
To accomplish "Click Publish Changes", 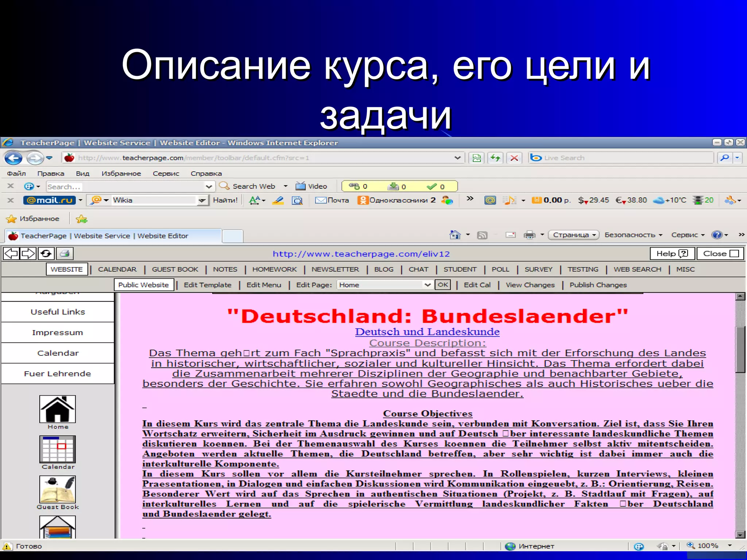I will pos(598,285).
